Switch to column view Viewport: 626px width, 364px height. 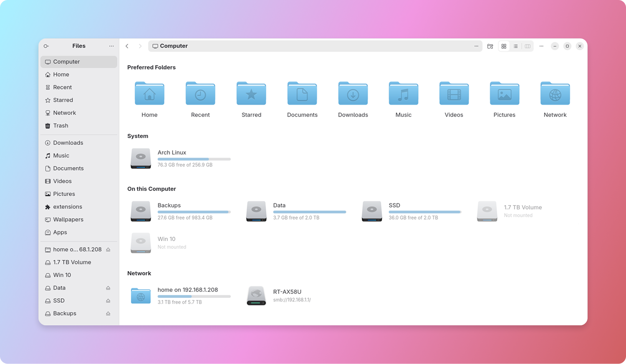(528, 46)
